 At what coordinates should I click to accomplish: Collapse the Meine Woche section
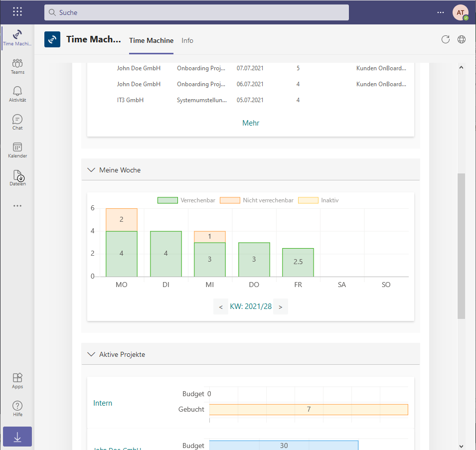point(91,170)
